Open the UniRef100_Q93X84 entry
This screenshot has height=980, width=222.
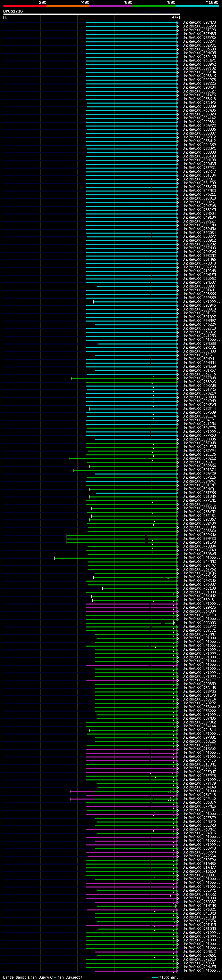(199, 88)
